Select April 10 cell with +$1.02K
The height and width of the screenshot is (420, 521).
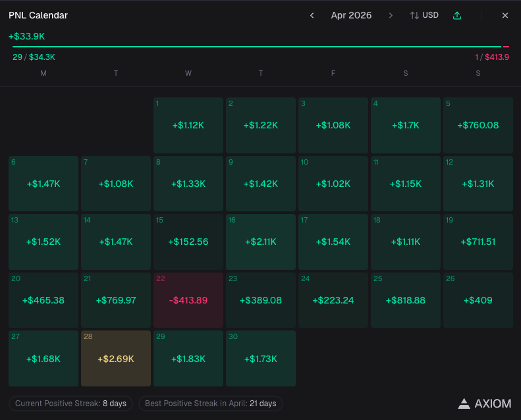point(333,184)
